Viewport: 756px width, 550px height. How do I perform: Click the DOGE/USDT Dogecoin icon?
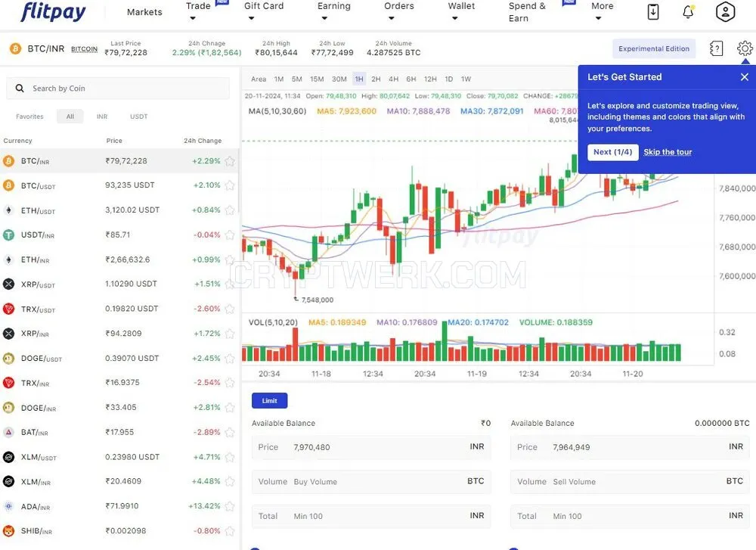tap(8, 359)
